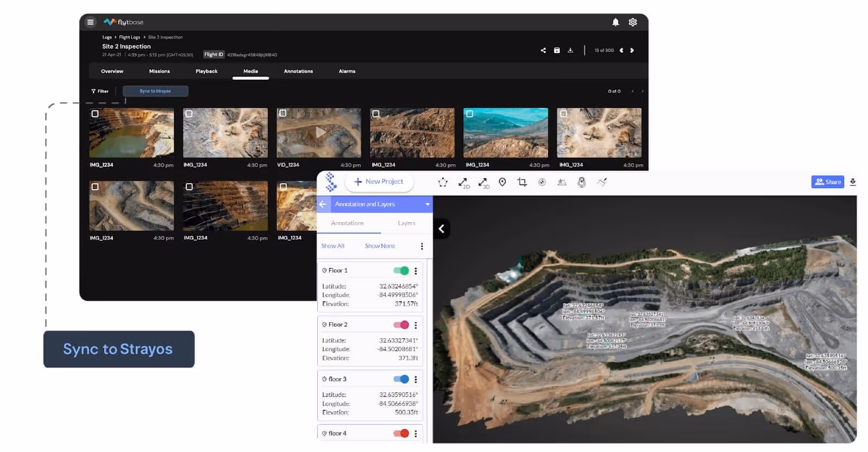This screenshot has width=868, height=452.
Task: Open the Filter option in Media tab
Action: coord(100,91)
